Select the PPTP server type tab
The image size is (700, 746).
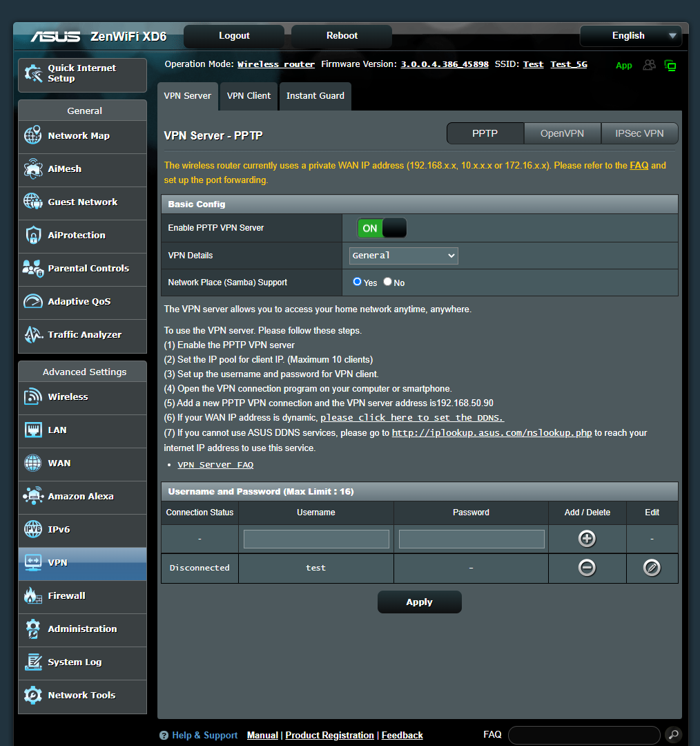[x=485, y=134]
